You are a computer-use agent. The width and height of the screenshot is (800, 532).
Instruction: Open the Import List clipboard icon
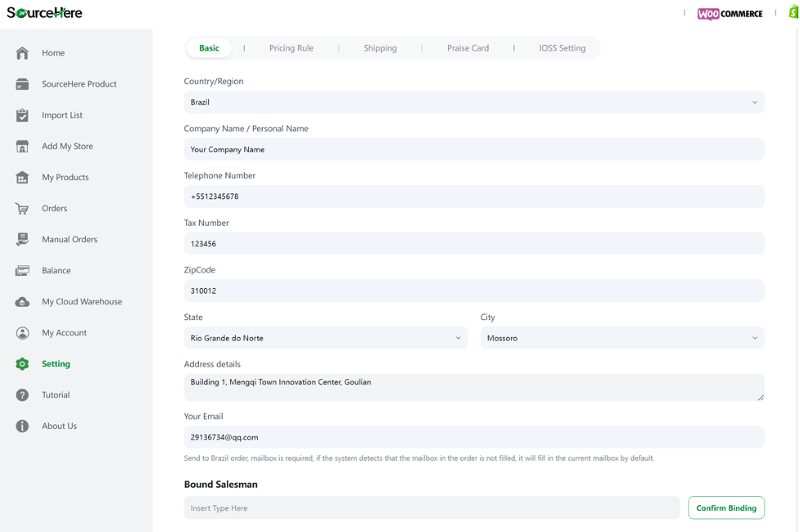point(22,115)
